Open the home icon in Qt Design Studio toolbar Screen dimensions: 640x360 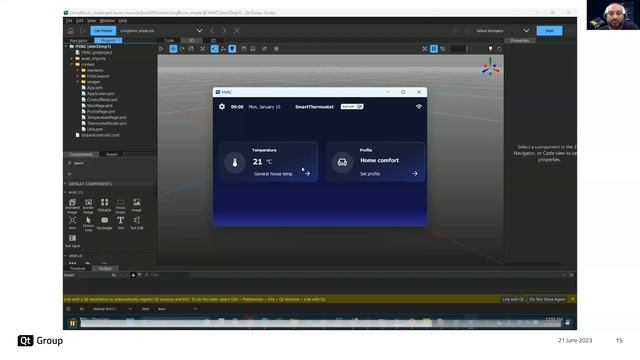pos(71,31)
